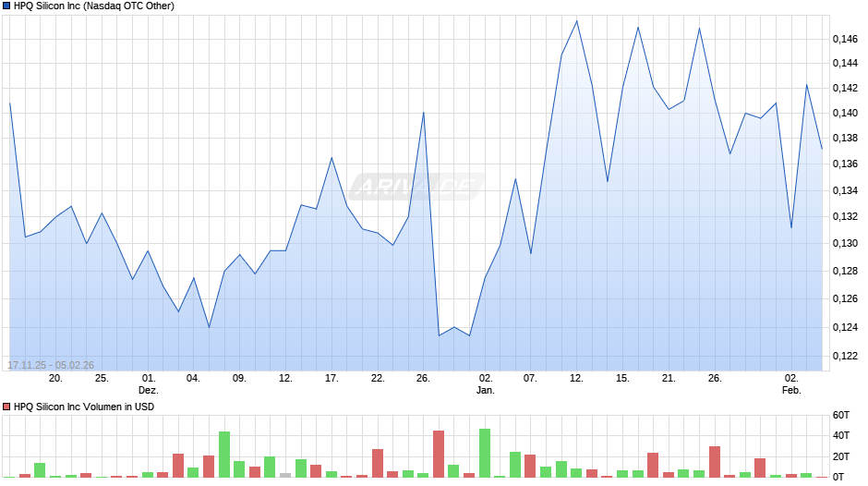Click the '15.' January date label
This screenshot has width=868, height=486.
click(x=622, y=379)
